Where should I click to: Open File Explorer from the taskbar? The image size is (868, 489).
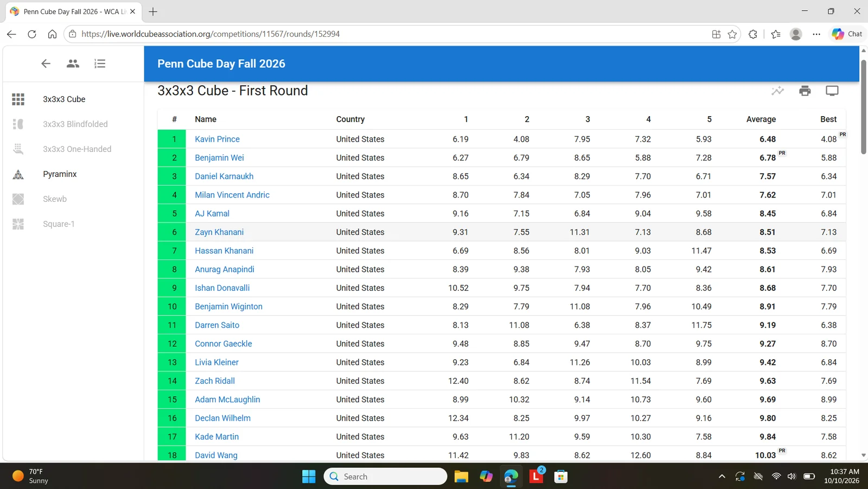pyautogui.click(x=461, y=477)
